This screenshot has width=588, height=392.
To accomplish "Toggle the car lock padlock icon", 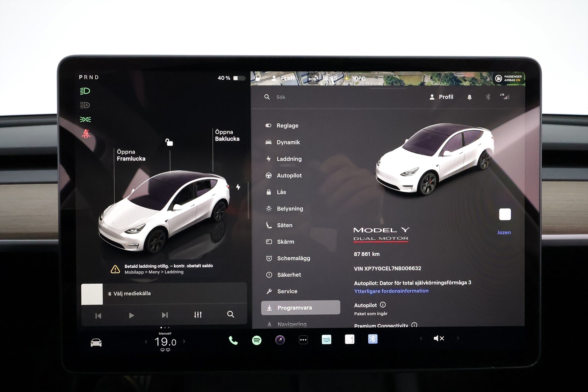I will 169,142.
